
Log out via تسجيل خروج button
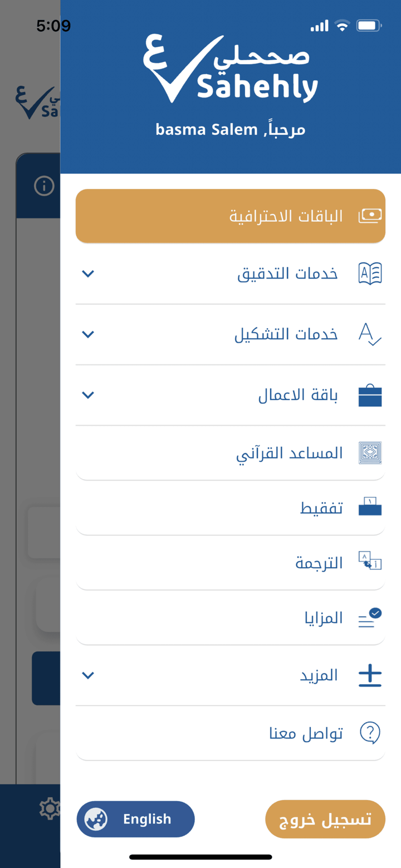coord(325,818)
